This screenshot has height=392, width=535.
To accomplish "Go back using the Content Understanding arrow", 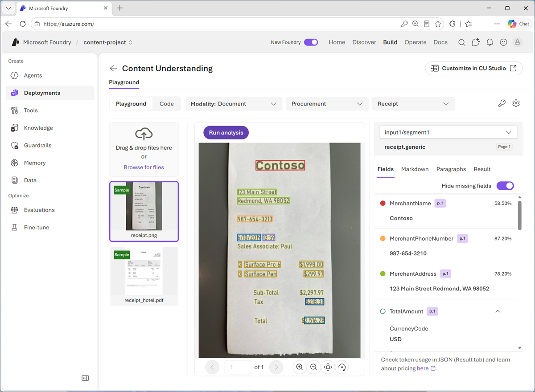I will click(x=114, y=68).
